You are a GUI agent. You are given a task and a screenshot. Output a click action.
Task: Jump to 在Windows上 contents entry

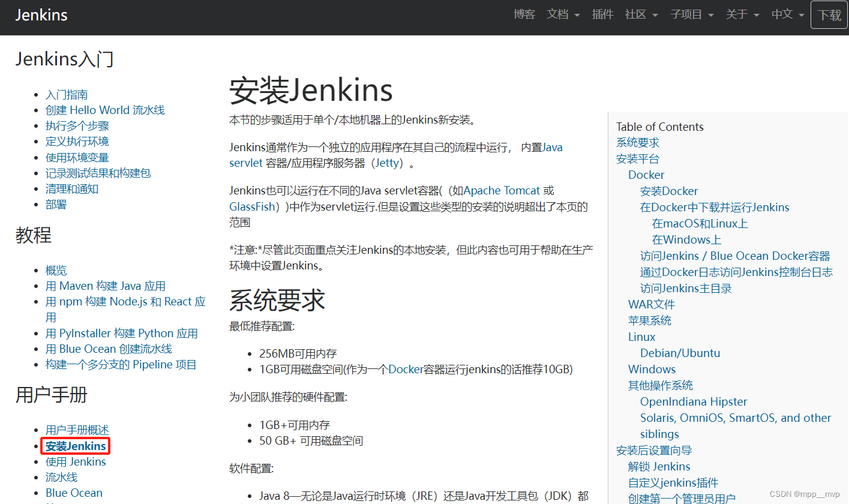tap(687, 239)
